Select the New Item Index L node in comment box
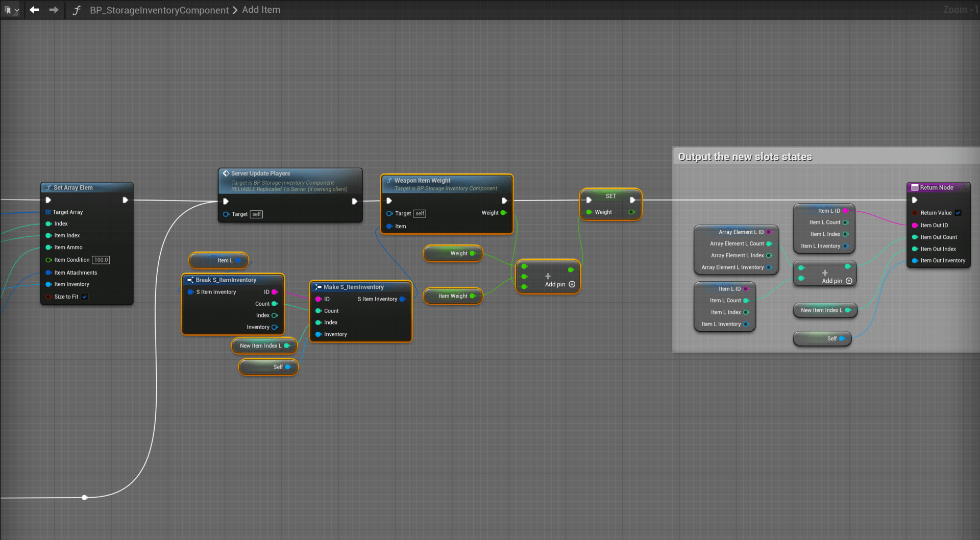Screen dimensions: 980x540 click(825, 310)
